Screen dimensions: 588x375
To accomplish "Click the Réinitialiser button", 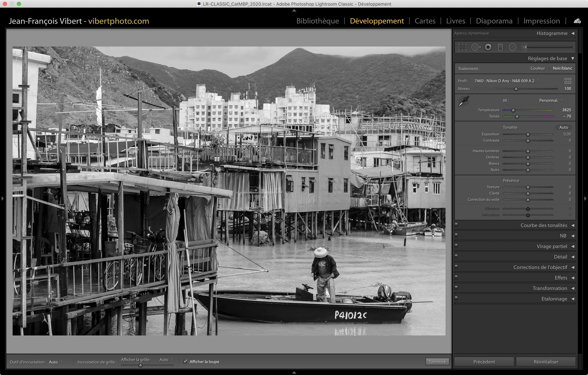I will pyautogui.click(x=546, y=362).
